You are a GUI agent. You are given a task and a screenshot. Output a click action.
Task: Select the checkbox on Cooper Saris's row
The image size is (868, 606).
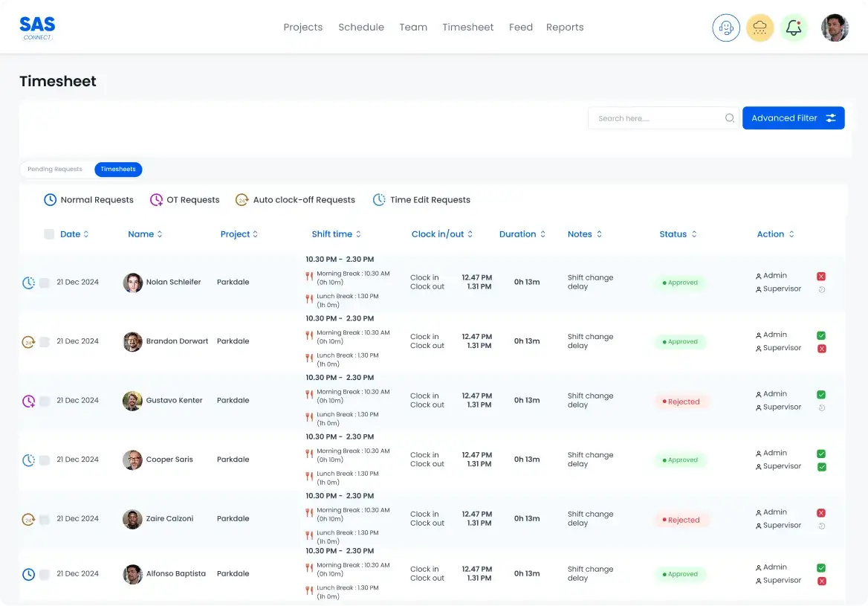[x=45, y=460]
